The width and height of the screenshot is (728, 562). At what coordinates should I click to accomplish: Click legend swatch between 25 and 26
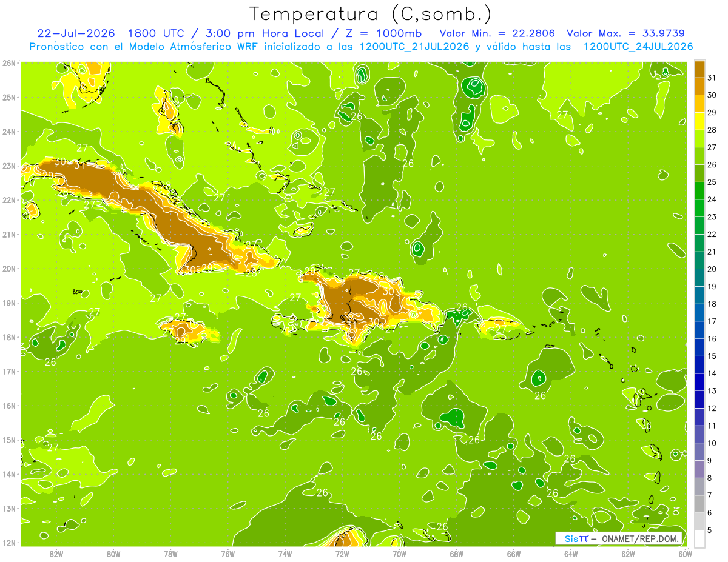[x=699, y=173]
